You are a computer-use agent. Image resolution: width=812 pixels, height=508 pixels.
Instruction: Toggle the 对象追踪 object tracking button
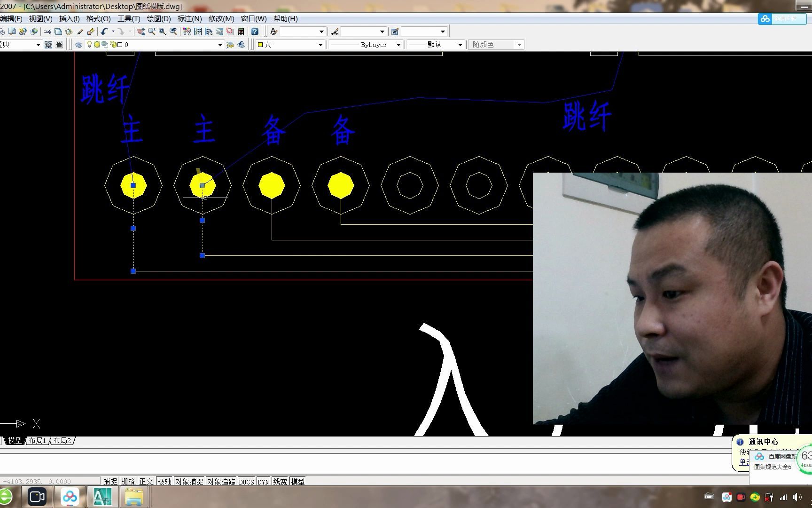pos(221,481)
